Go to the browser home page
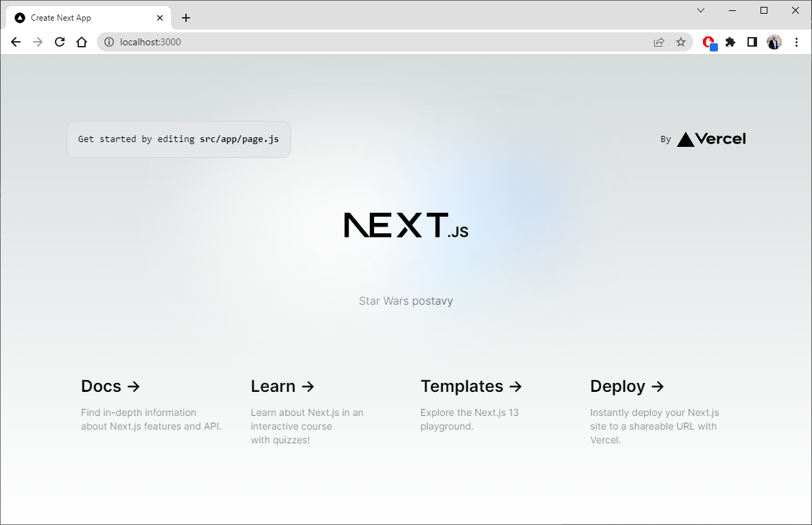 (82, 42)
